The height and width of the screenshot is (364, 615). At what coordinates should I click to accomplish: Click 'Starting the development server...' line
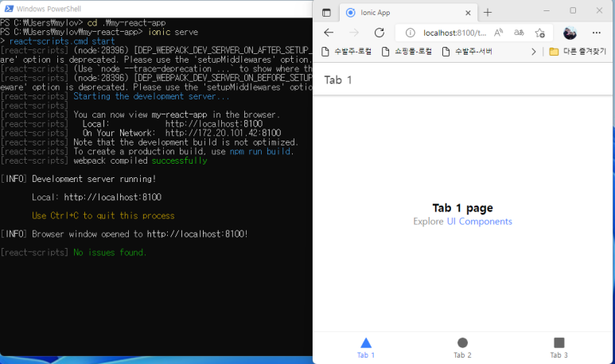(151, 96)
